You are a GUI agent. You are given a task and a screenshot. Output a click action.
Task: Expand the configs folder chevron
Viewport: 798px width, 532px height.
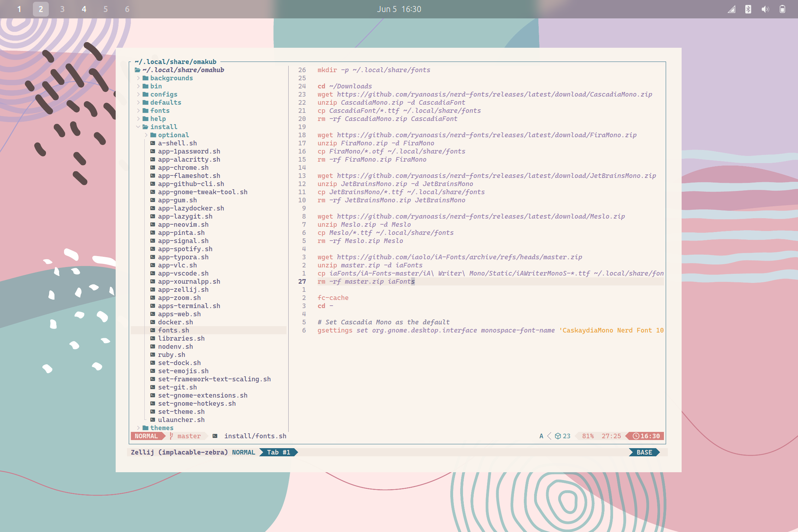point(138,94)
